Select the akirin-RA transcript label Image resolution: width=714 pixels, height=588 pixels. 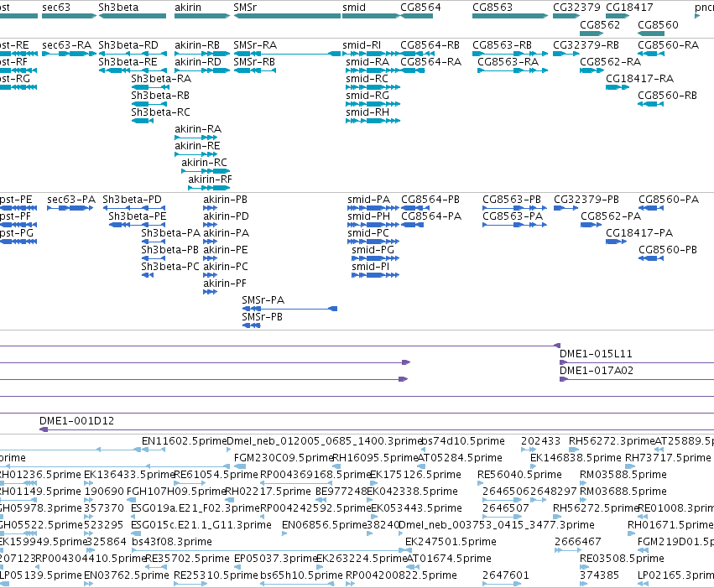[x=198, y=129]
